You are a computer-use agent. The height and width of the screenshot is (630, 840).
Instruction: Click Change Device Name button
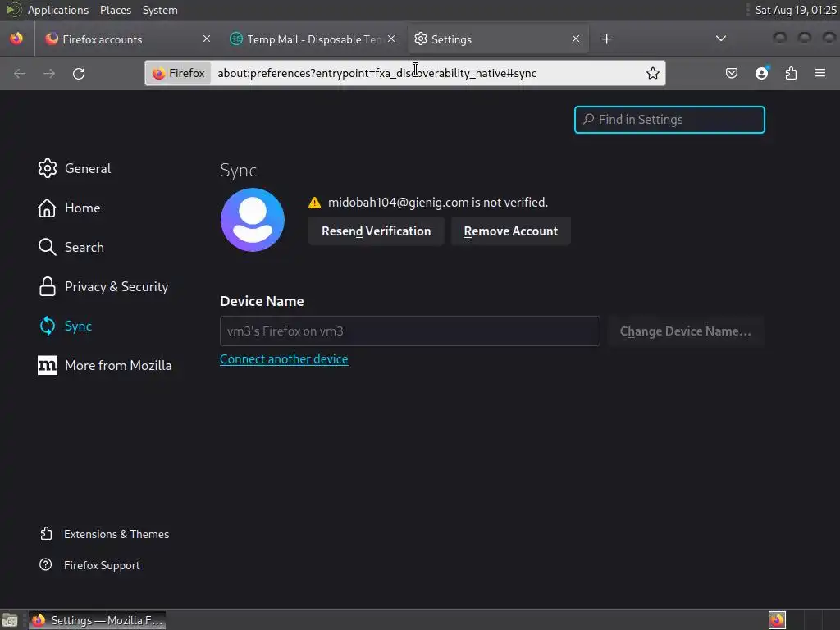click(685, 331)
